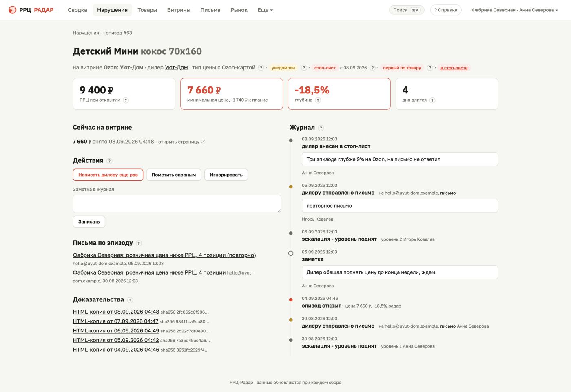Open dealer link Уют-Дом

pyautogui.click(x=176, y=68)
